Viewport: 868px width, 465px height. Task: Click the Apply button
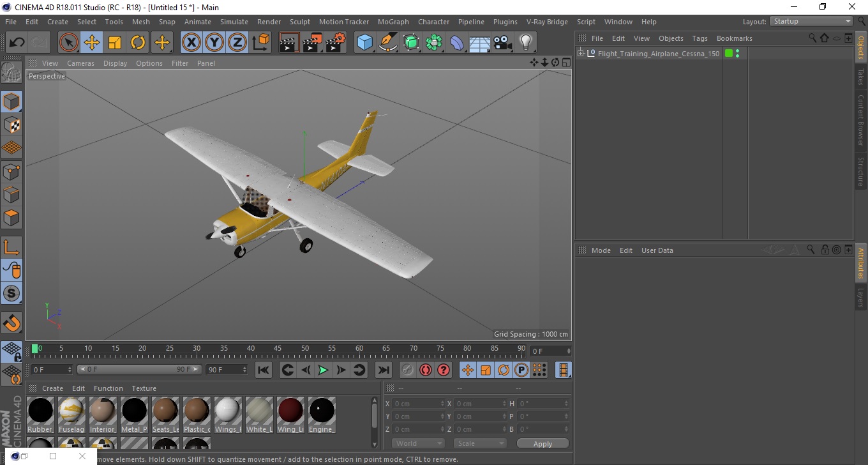542,444
